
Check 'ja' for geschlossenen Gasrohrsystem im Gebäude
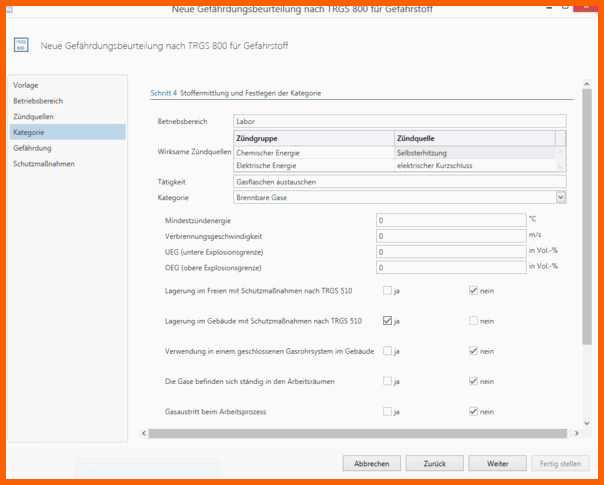(x=387, y=351)
